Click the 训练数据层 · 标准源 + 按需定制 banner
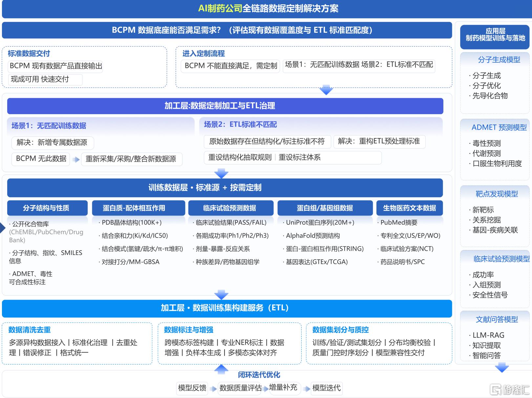 coord(225,188)
